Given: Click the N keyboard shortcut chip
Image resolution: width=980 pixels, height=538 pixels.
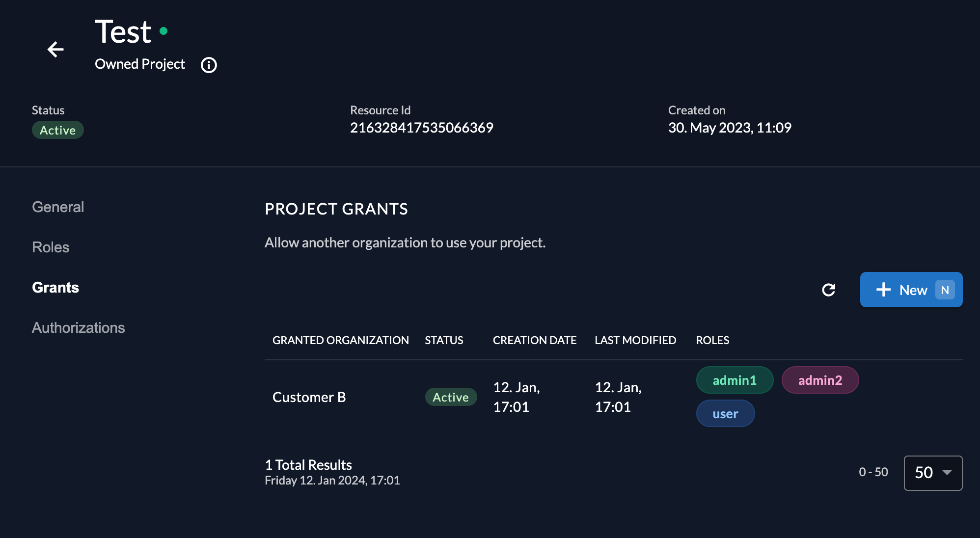Looking at the screenshot, I should tap(944, 290).
